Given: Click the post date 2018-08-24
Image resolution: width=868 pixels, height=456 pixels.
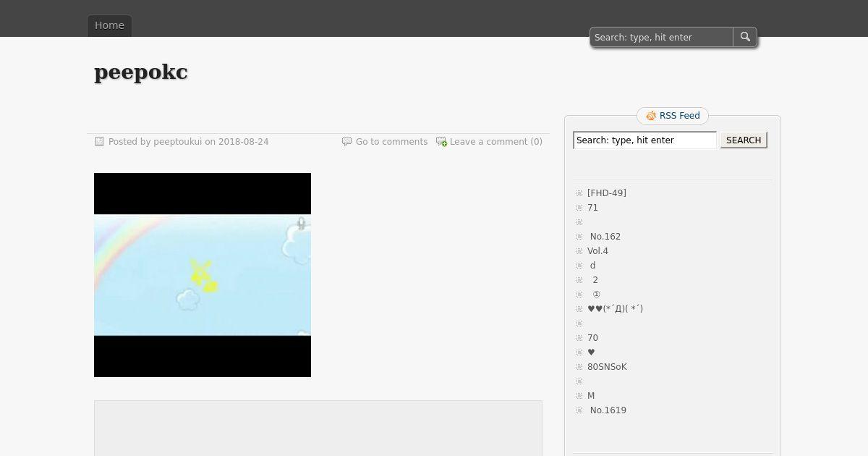Looking at the screenshot, I should pos(244,142).
